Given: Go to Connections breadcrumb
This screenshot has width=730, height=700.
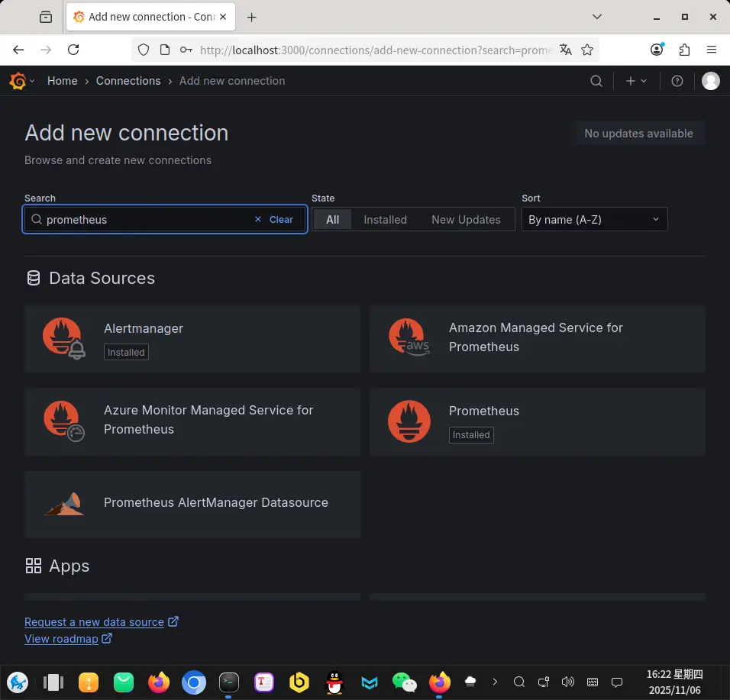Looking at the screenshot, I should coord(128,81).
